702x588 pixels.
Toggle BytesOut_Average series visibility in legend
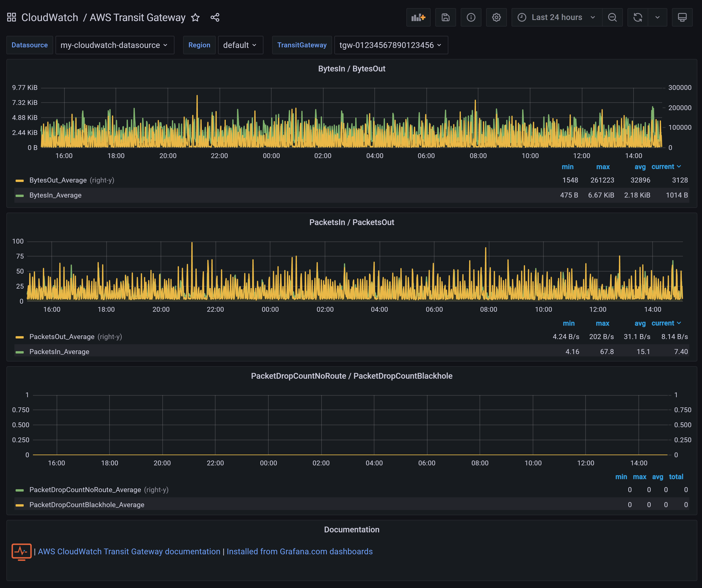point(58,180)
